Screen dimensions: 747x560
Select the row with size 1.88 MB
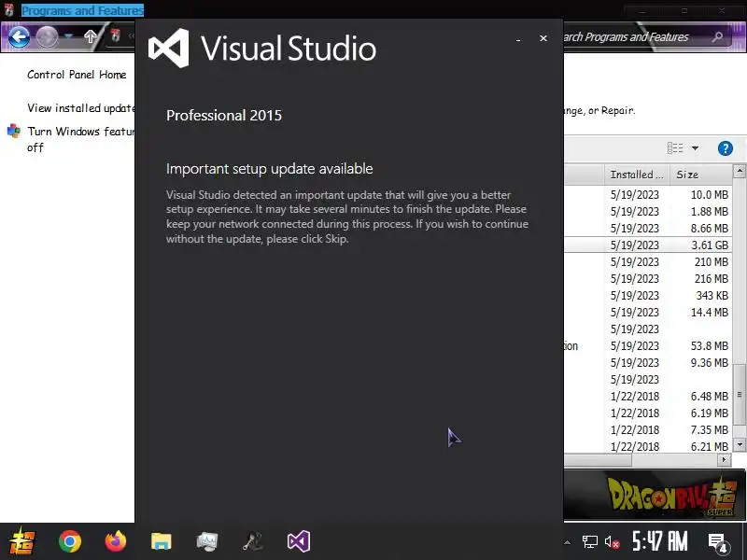(648, 212)
